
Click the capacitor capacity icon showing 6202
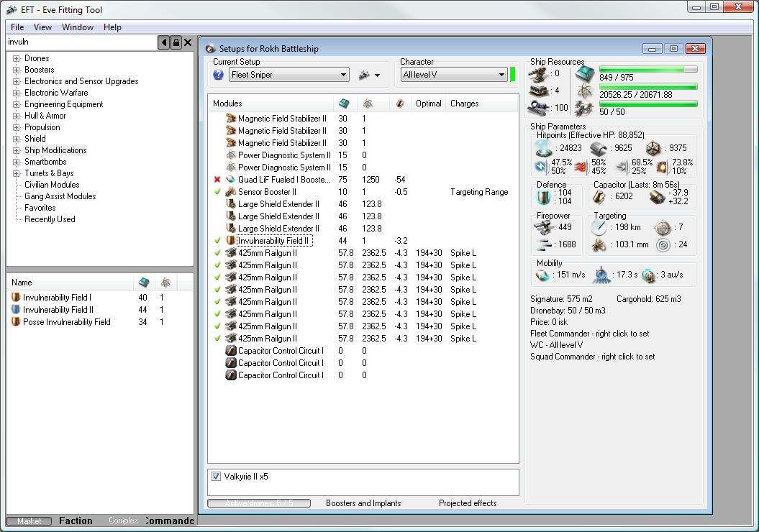[599, 196]
